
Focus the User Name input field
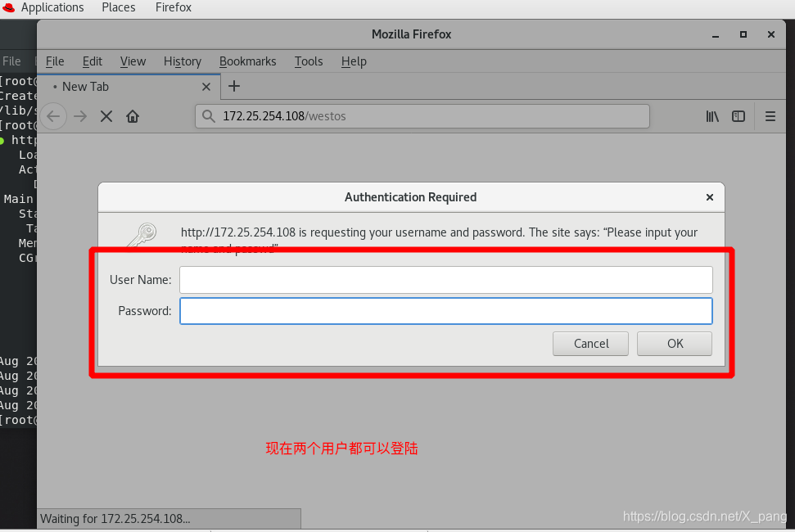click(x=446, y=280)
